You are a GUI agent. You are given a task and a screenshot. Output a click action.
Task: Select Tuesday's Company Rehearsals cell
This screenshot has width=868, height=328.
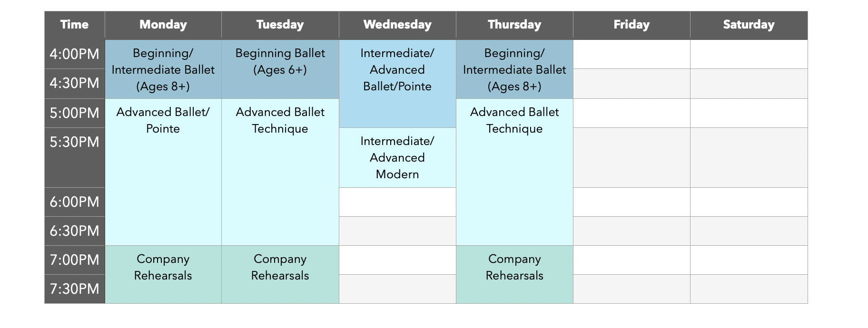click(x=280, y=274)
